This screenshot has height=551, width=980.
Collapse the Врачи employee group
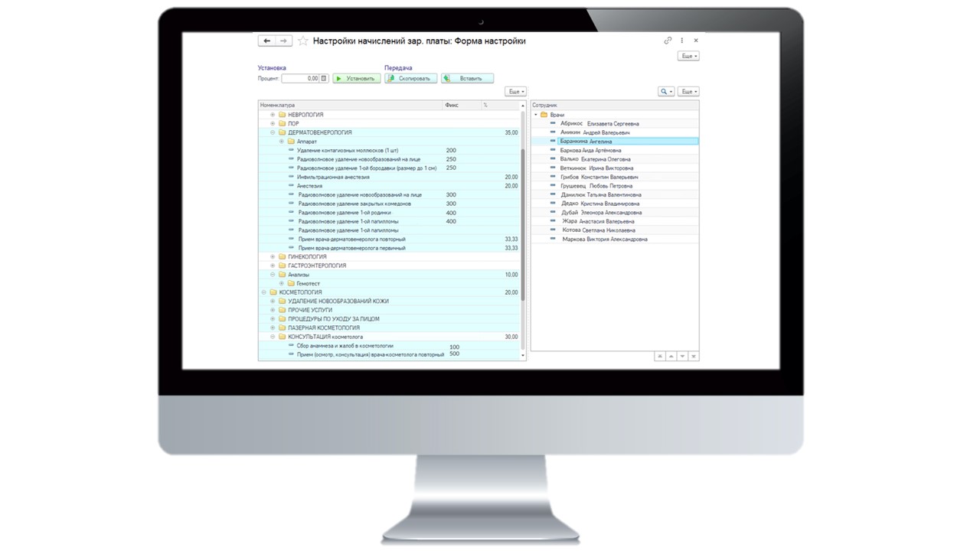click(536, 115)
